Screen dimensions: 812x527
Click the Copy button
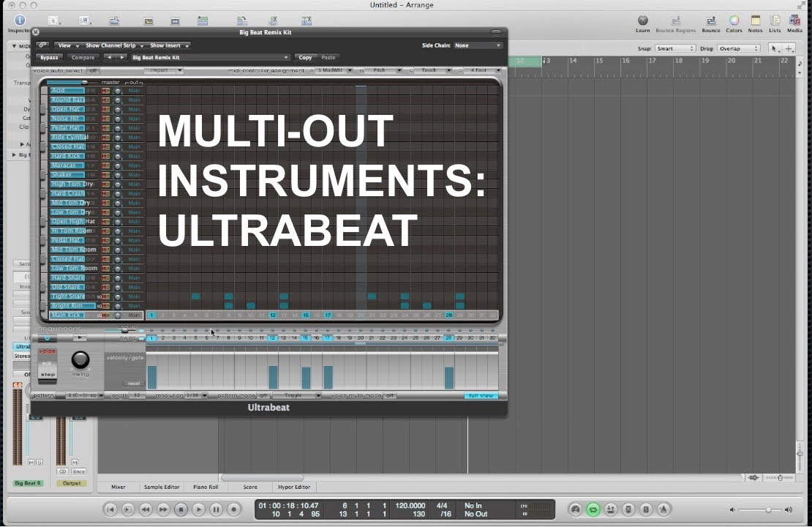[305, 58]
